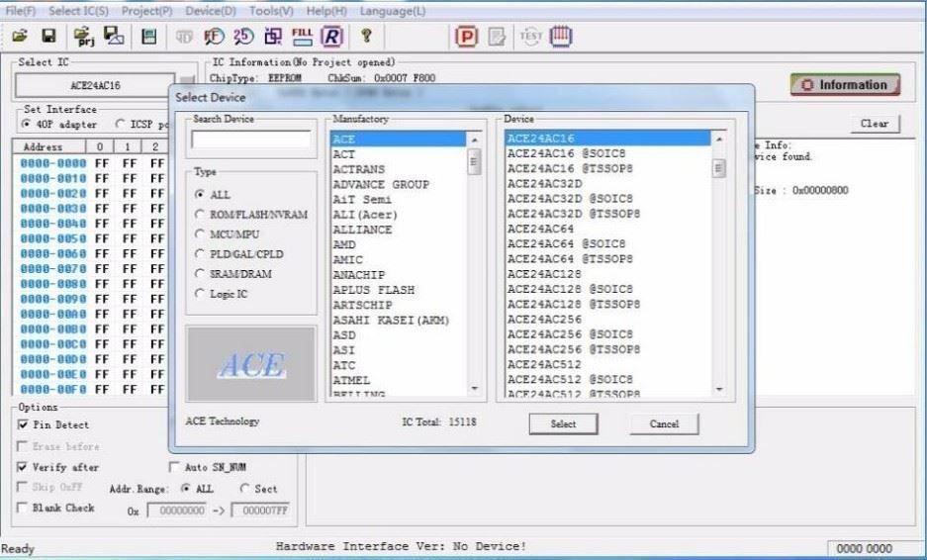The width and height of the screenshot is (927, 560).
Task: Click the Device list scroll-down arrow
Action: [719, 389]
